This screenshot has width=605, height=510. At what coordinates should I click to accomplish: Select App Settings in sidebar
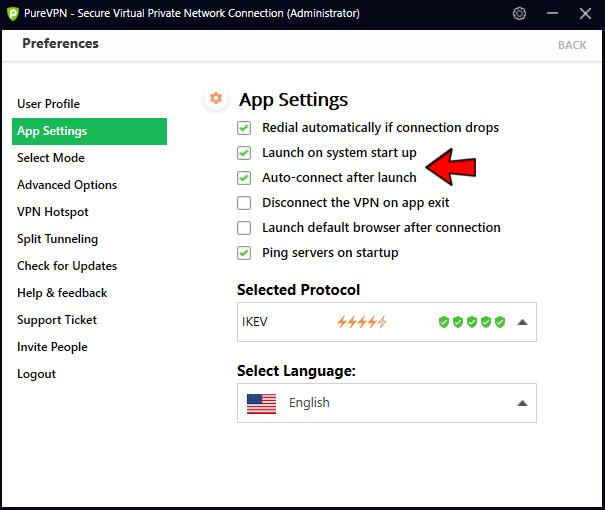90,132
